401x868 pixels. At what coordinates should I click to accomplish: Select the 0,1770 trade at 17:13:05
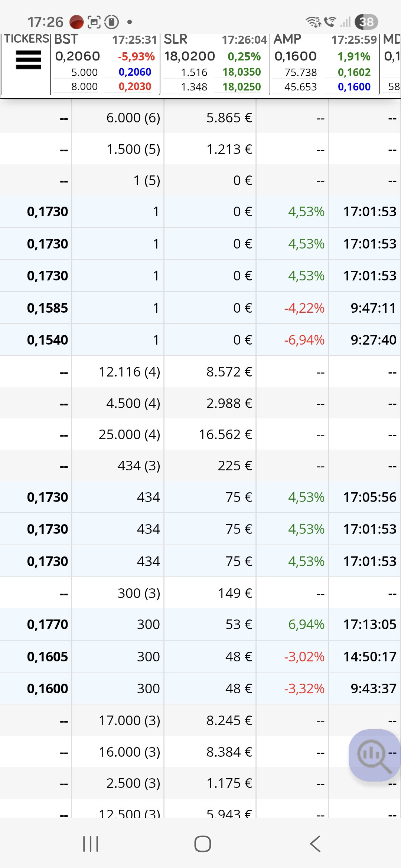(x=200, y=624)
